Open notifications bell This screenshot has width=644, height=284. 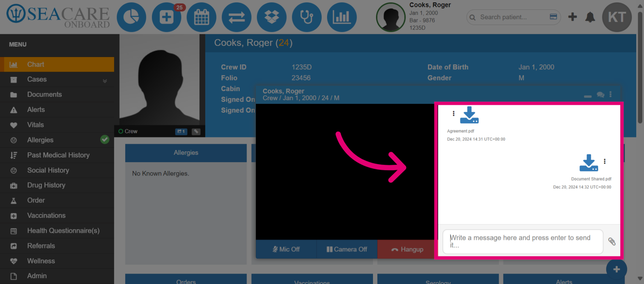590,17
